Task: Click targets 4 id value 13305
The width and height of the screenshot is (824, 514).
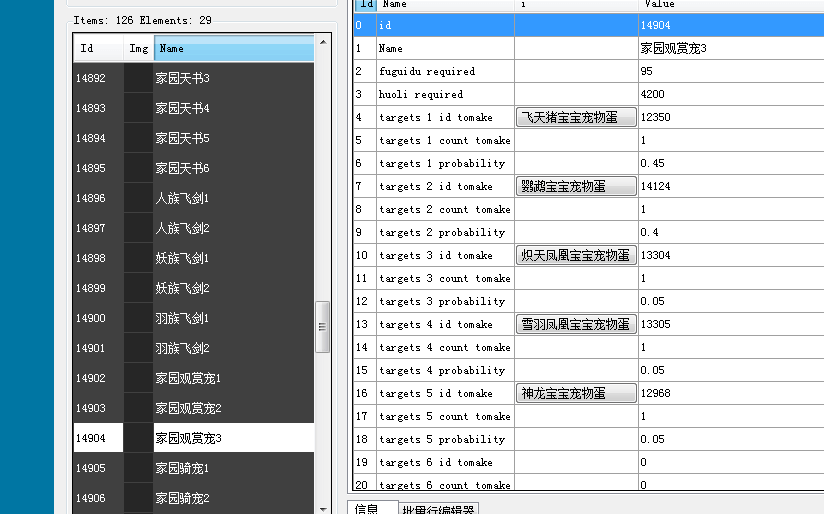Action: point(731,324)
